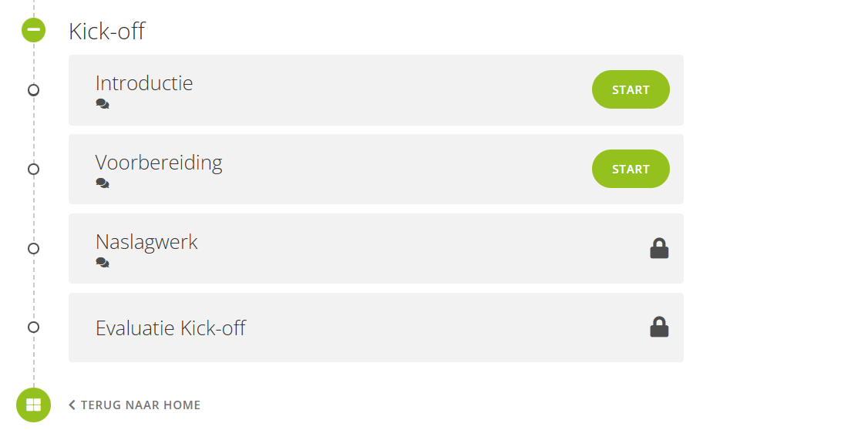Viewport: 868px width, 430px height.
Task: Click the back chevron before Terug naar Home
Action: click(72, 405)
